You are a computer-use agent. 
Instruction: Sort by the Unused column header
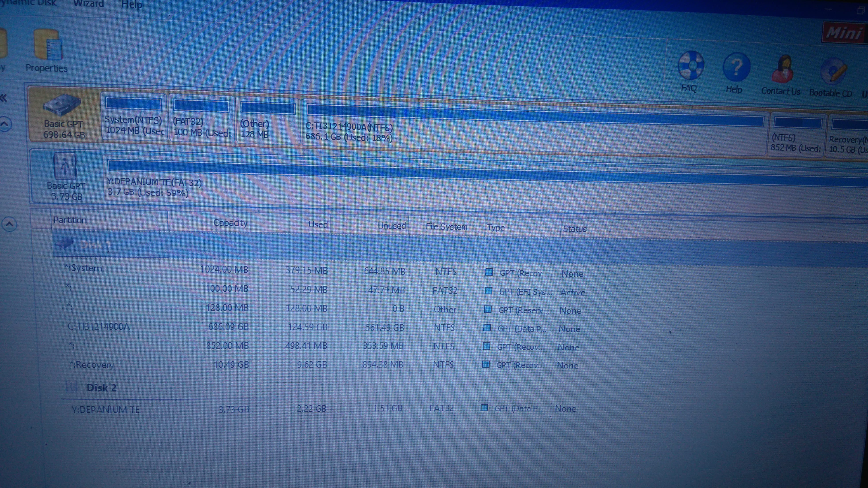tap(370, 226)
